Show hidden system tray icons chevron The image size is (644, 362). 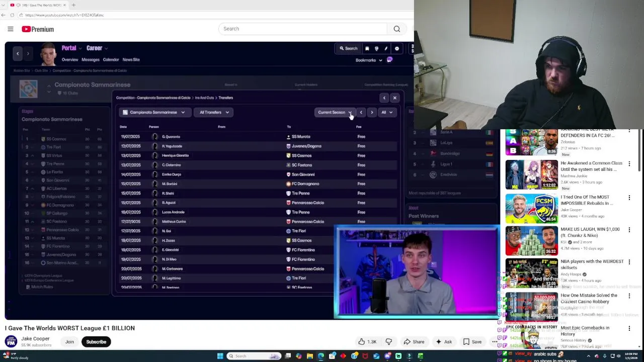tap(589, 356)
